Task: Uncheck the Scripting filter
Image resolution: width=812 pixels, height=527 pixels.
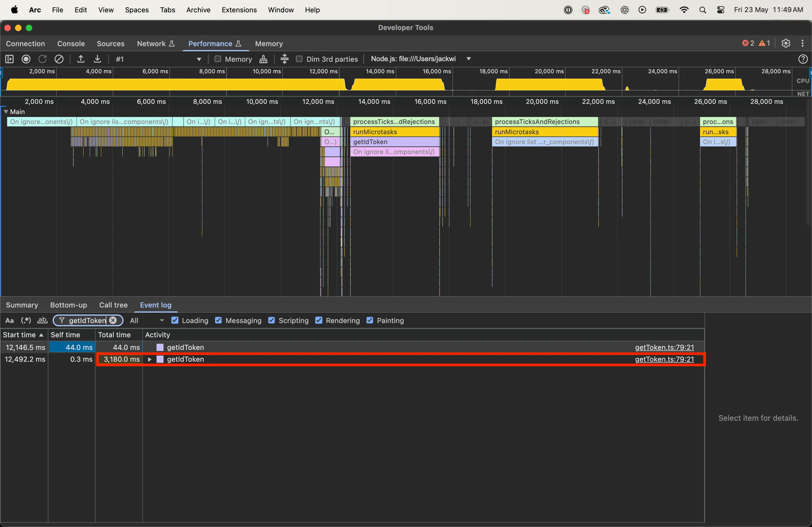Action: (x=271, y=320)
